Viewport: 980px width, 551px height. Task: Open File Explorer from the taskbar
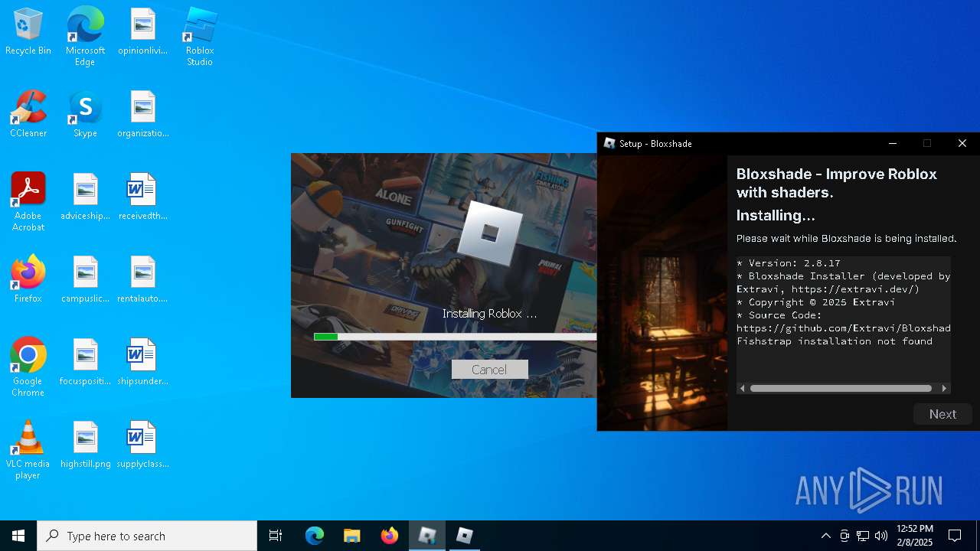pos(351,536)
